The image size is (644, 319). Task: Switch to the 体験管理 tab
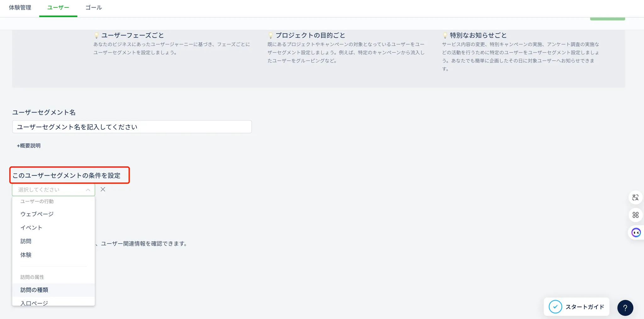coord(20,8)
